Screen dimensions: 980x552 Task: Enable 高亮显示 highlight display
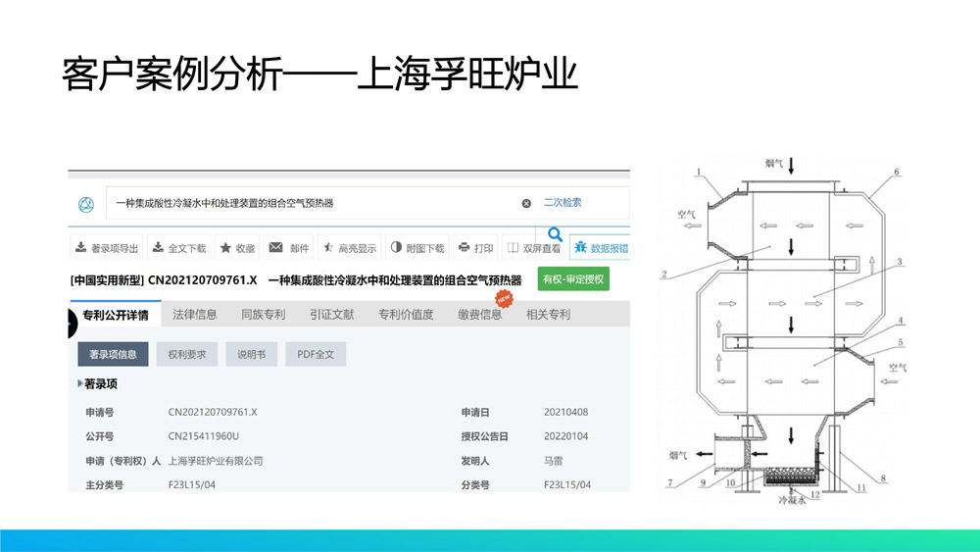click(x=327, y=248)
